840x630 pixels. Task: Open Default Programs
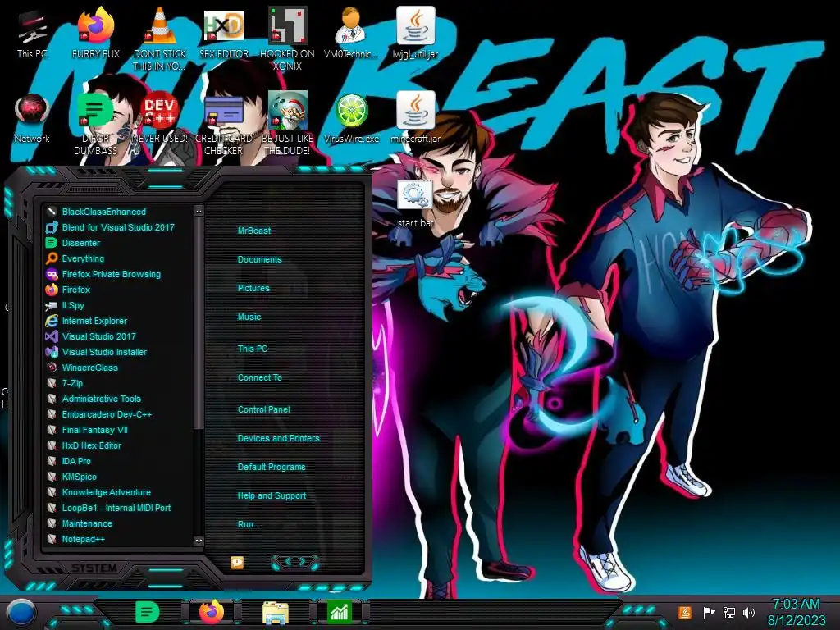coord(272,467)
